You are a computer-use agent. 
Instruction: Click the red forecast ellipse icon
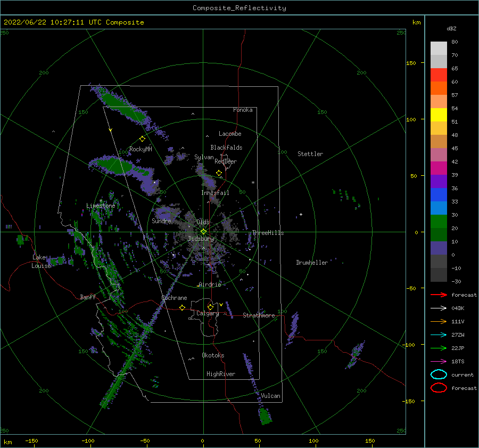pyautogui.click(x=439, y=388)
